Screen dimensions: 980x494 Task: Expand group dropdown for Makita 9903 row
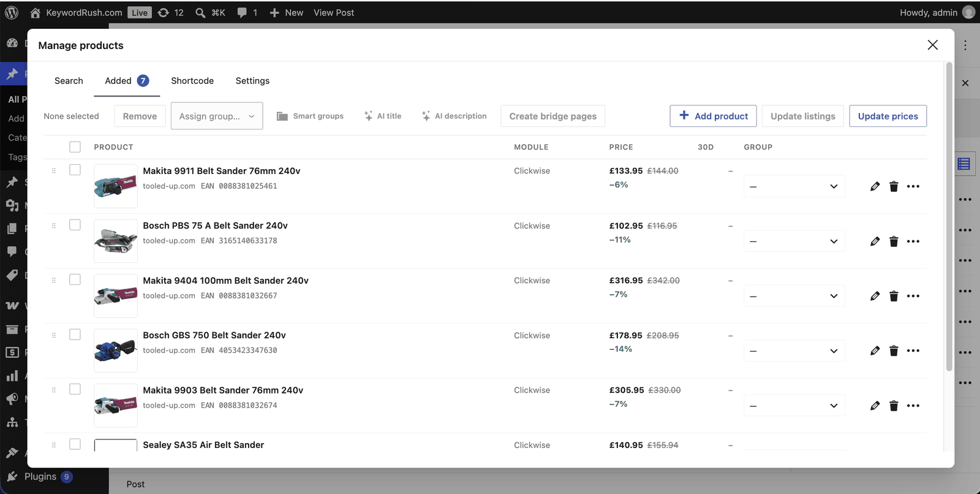click(794, 406)
